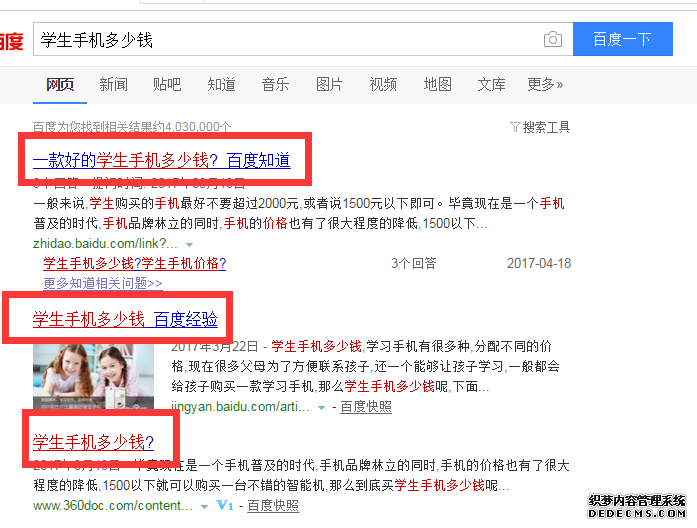Open result 学生手机多少钱_百度经验
The height and width of the screenshot is (528, 697).
pyautogui.click(x=125, y=320)
